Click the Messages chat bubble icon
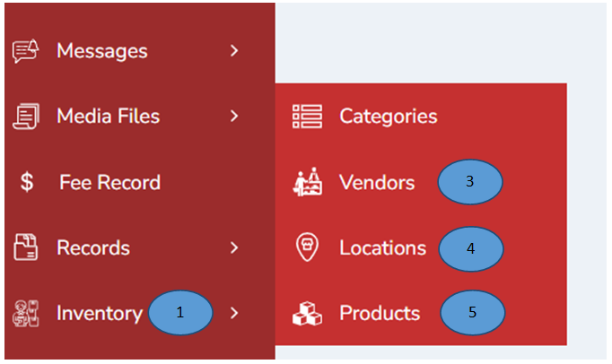 pyautogui.click(x=24, y=51)
